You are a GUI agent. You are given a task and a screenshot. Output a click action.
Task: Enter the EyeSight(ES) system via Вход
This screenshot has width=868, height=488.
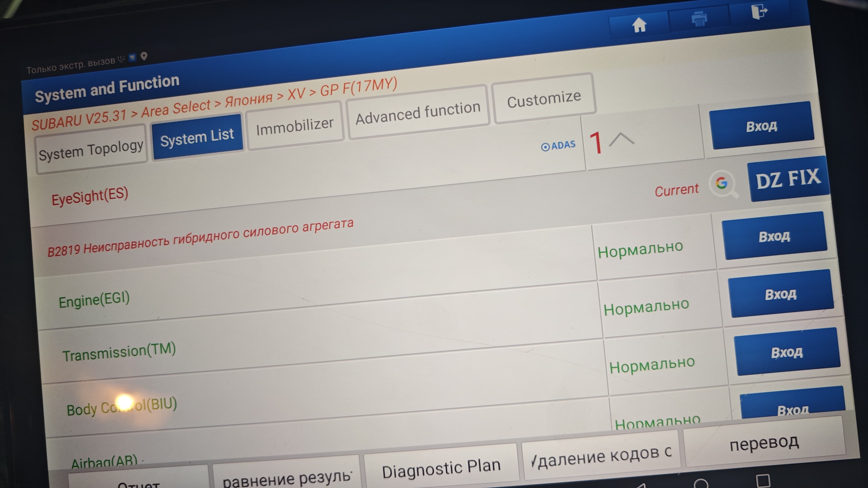tap(762, 126)
